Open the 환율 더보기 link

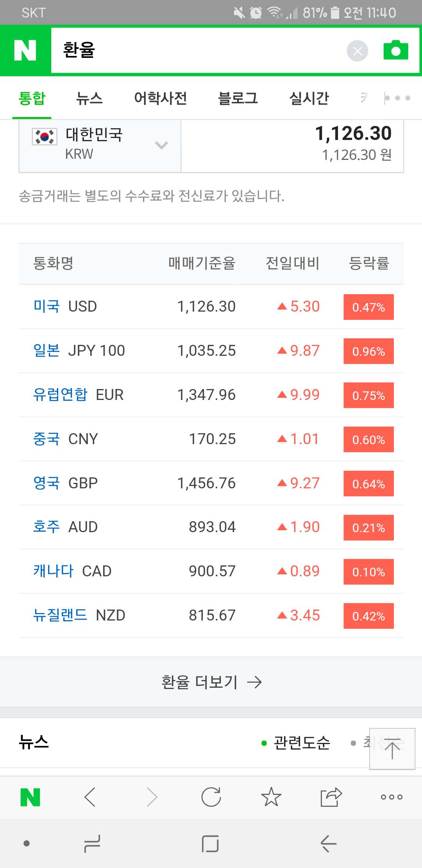211,682
